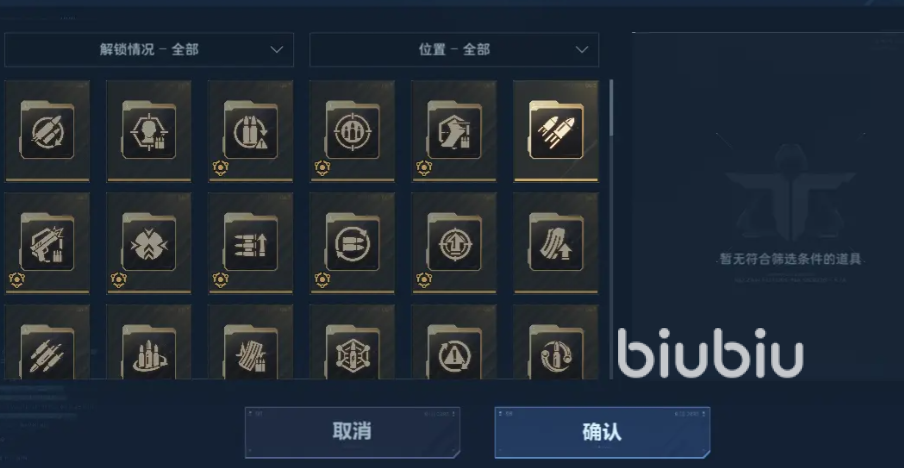The image size is (904, 468).
Task: Choose the bullet cycle circular arrow card
Action: click(352, 243)
